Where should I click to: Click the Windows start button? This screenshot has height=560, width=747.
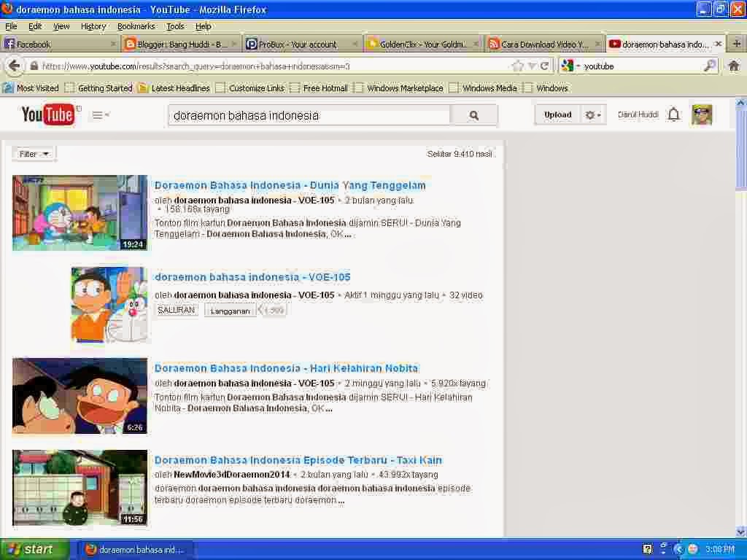click(34, 550)
